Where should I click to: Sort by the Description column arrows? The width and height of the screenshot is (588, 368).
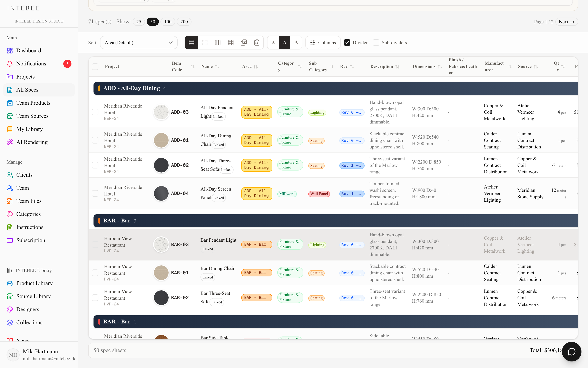coord(397,66)
